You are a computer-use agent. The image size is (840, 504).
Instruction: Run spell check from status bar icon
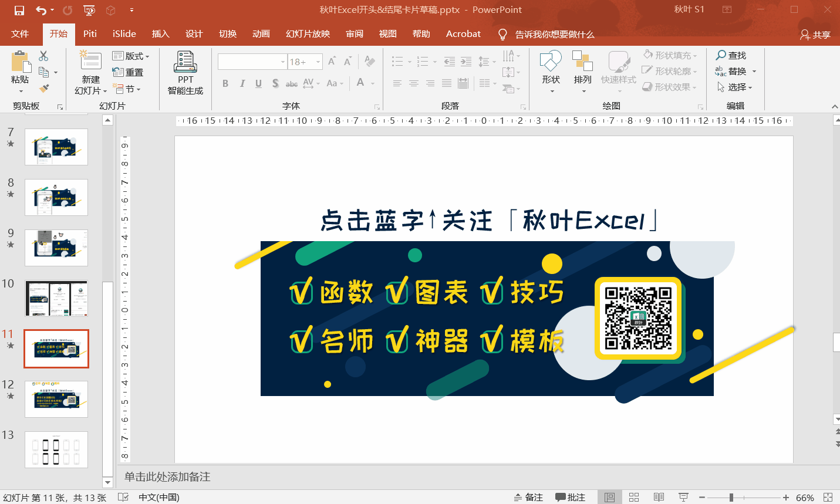point(123,497)
